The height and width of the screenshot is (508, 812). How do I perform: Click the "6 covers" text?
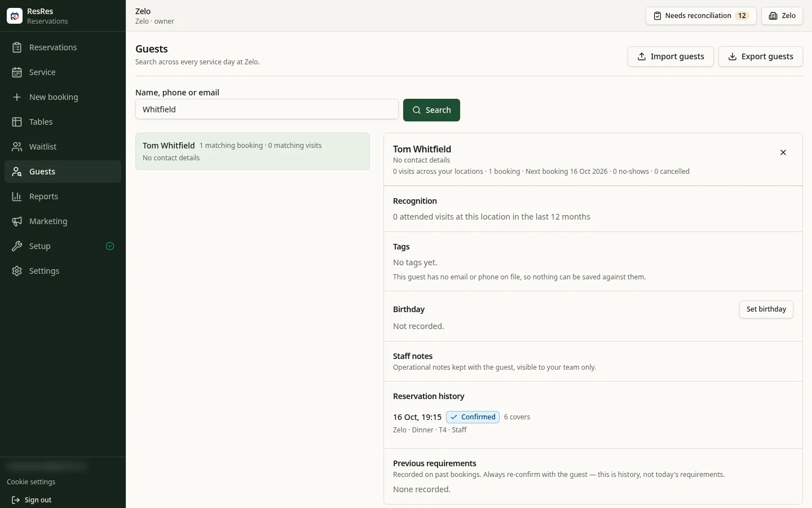click(517, 417)
